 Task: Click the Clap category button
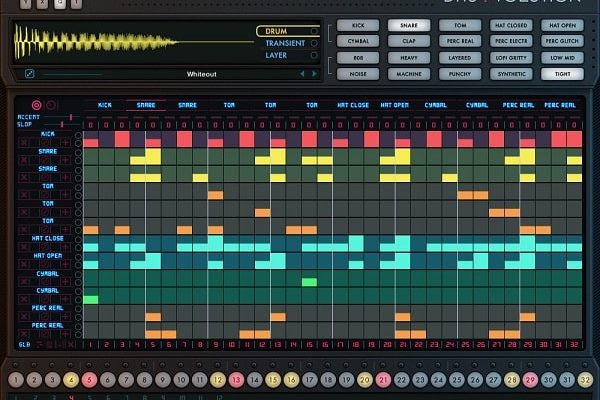411,41
